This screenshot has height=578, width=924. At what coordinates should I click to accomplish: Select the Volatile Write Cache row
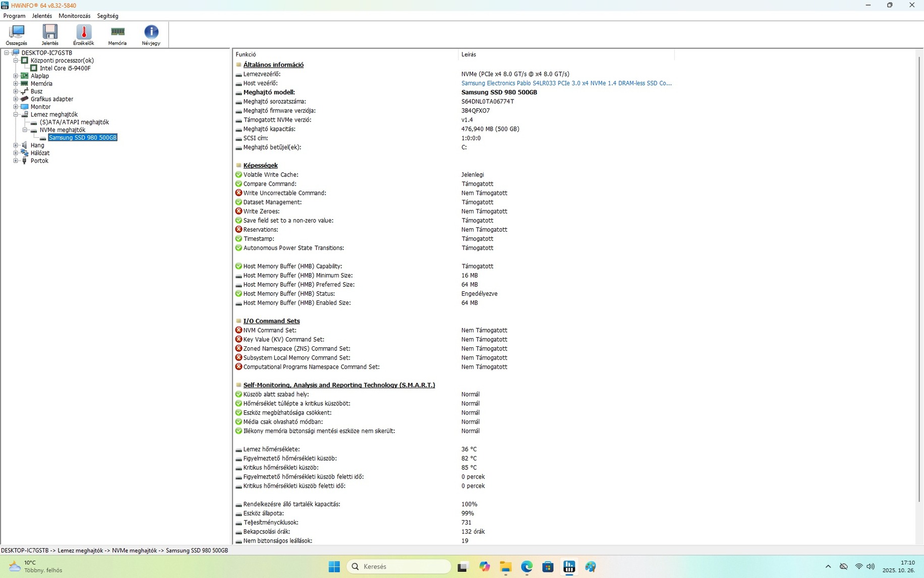click(454, 175)
